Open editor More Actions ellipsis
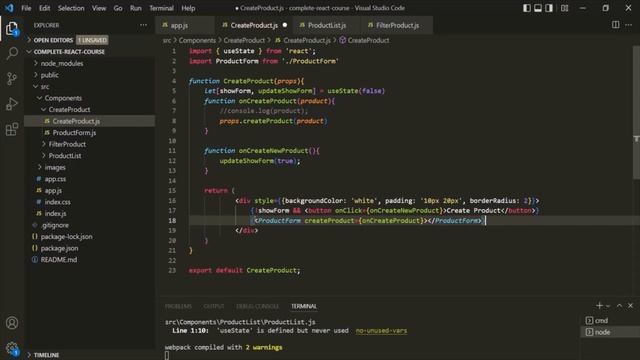Screen dimensions: 640x360 [x=629, y=25]
